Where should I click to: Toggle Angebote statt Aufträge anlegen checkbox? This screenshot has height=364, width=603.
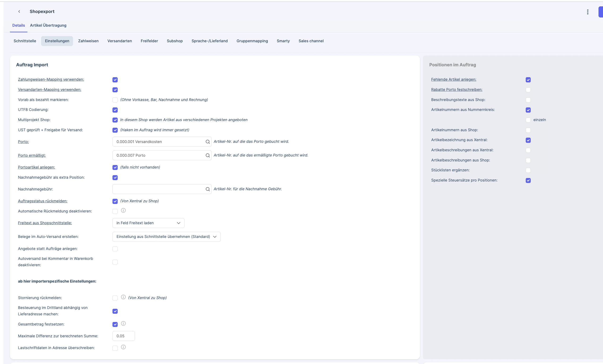pos(115,249)
